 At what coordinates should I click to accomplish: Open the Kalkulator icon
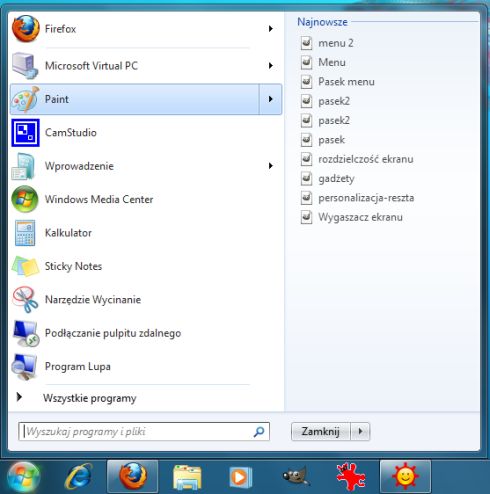(25, 233)
